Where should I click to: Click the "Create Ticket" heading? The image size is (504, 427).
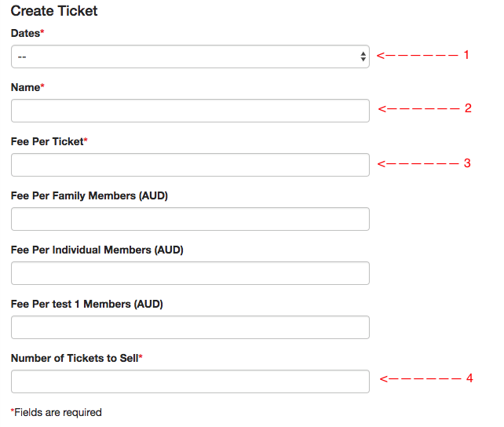54,12
